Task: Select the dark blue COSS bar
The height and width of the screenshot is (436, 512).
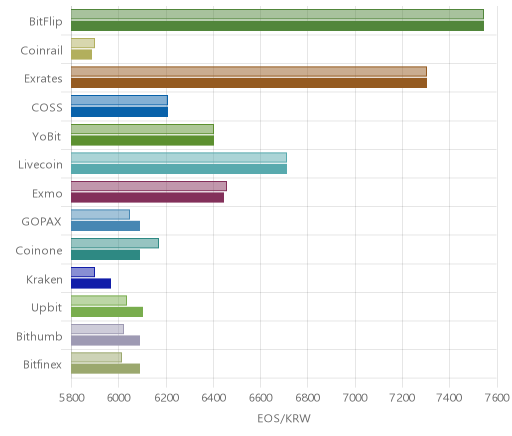Action: 119,112
